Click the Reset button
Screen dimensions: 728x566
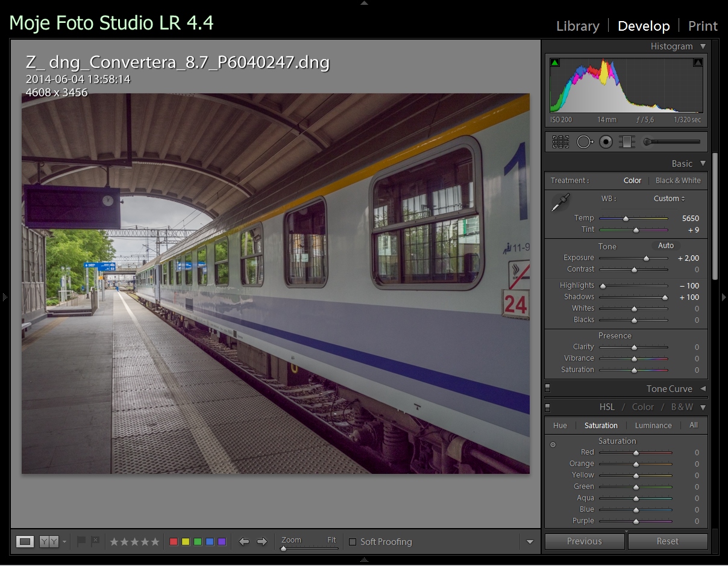(x=667, y=541)
